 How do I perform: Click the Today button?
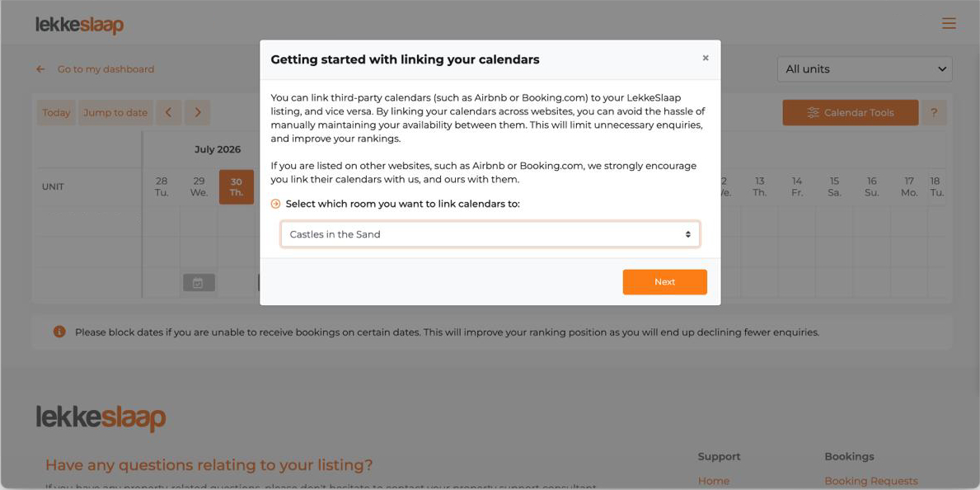coord(56,113)
